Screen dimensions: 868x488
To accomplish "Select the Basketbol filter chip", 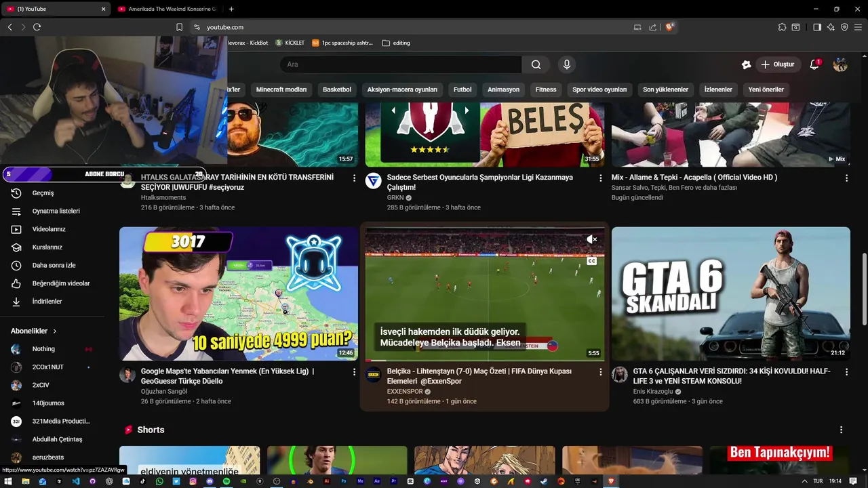I will tap(337, 89).
